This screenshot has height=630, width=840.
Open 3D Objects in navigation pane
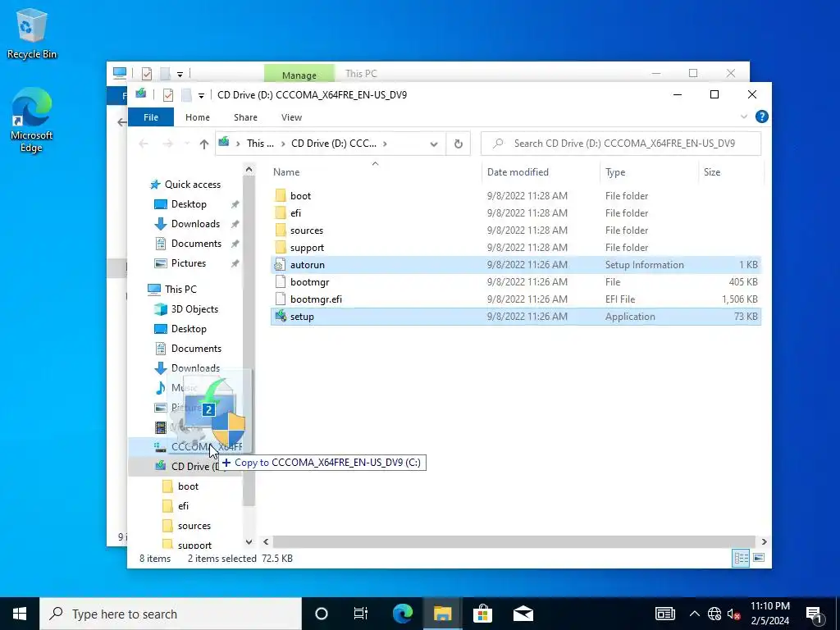(186, 309)
